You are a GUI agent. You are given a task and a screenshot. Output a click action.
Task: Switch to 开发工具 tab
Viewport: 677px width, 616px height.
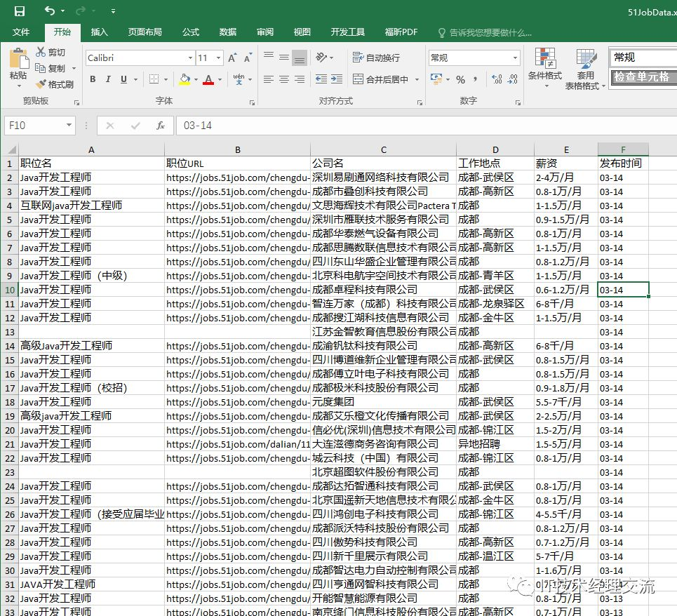(347, 32)
